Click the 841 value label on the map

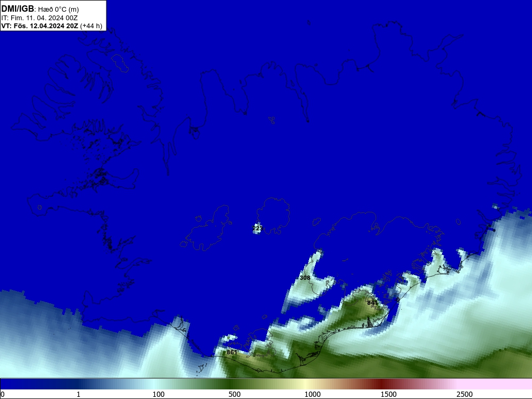372,303
